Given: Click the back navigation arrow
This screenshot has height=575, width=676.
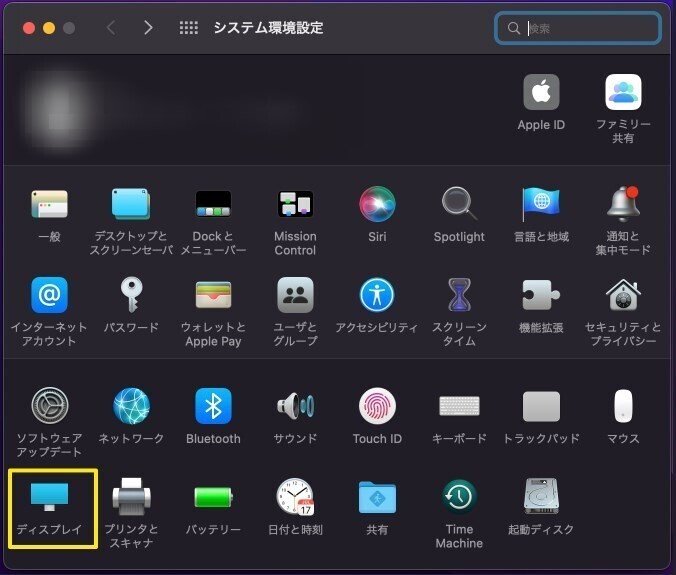Looking at the screenshot, I should [x=111, y=28].
